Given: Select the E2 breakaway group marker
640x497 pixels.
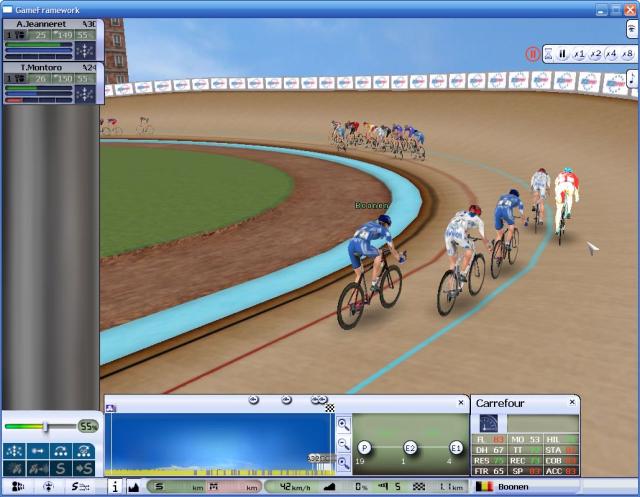Looking at the screenshot, I should 410,448.
